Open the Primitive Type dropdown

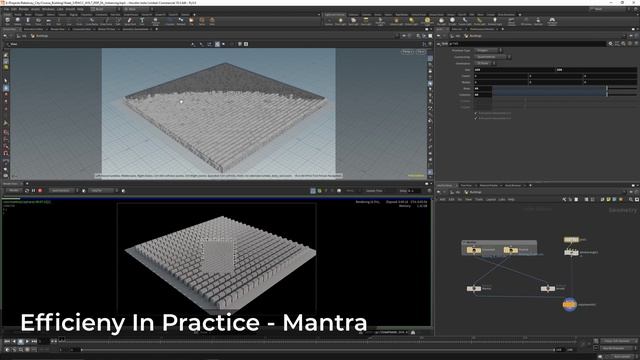[488, 50]
